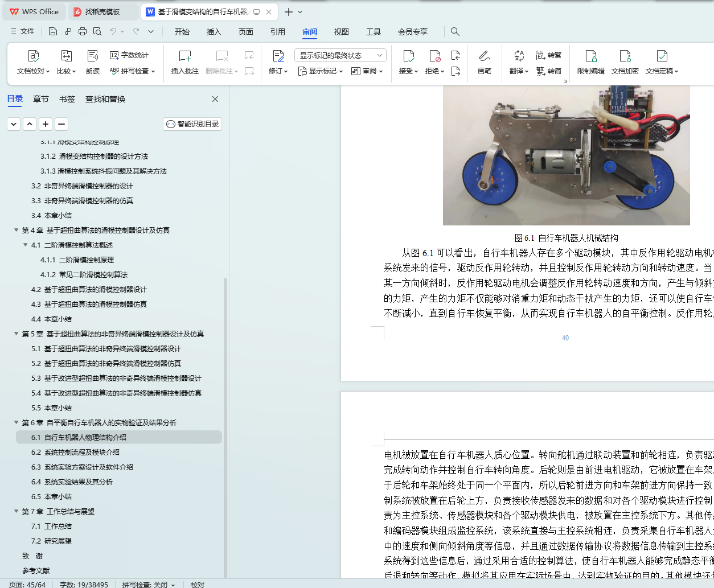Switch to the 查找和替换 panel tab
The width and height of the screenshot is (714, 588).
[105, 99]
